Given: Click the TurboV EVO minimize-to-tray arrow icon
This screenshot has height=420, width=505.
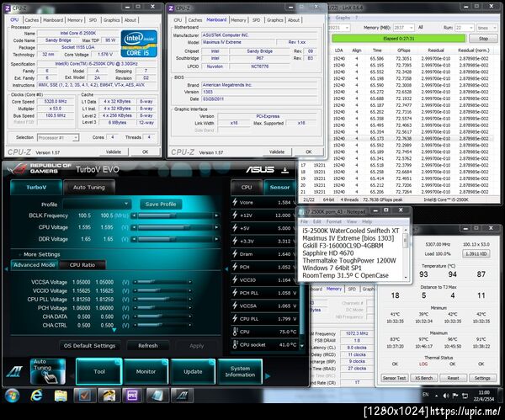Looking at the screenshot, I should [284, 170].
